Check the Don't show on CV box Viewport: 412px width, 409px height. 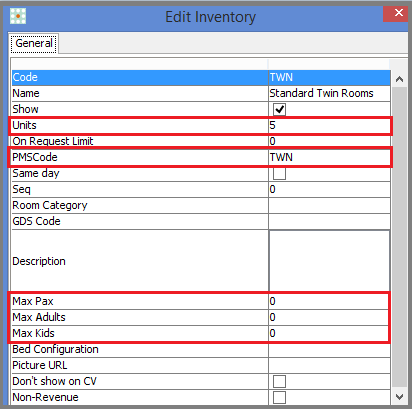[x=279, y=381]
